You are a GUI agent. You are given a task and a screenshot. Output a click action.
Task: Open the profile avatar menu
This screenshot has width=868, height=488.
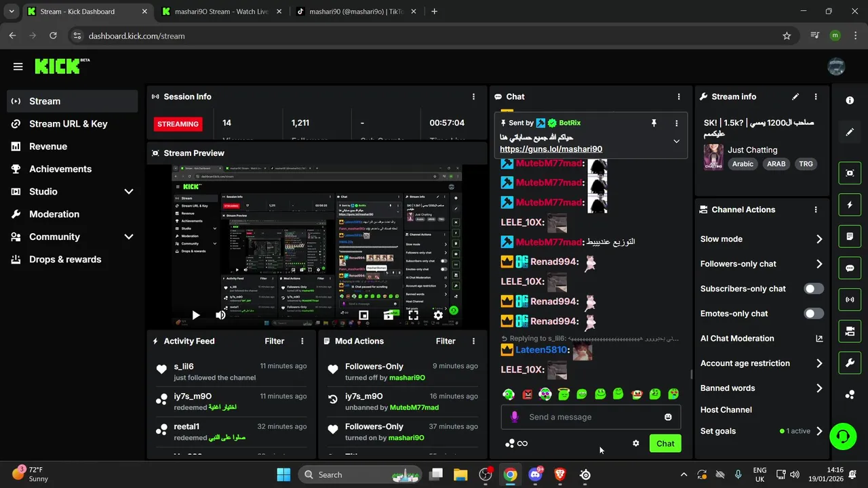pos(836,66)
